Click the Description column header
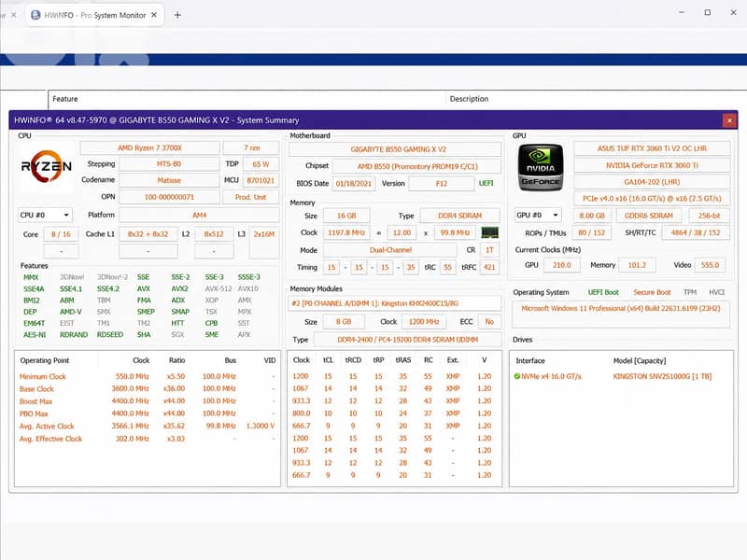Image resolution: width=747 pixels, height=560 pixels. 469,99
